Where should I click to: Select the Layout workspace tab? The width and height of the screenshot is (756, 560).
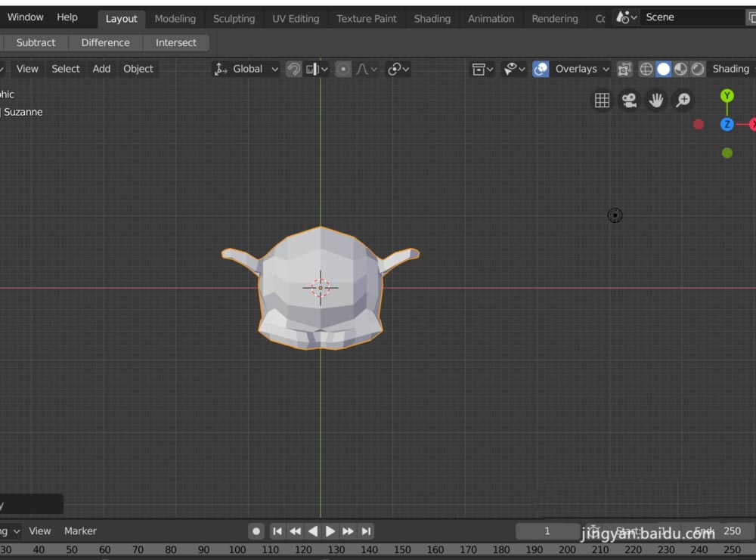click(122, 19)
